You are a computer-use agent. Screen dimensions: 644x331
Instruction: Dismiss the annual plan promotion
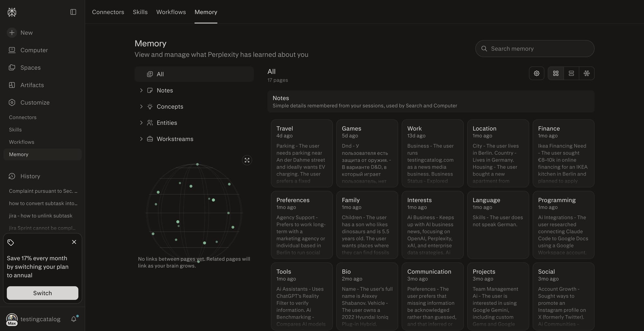point(74,242)
